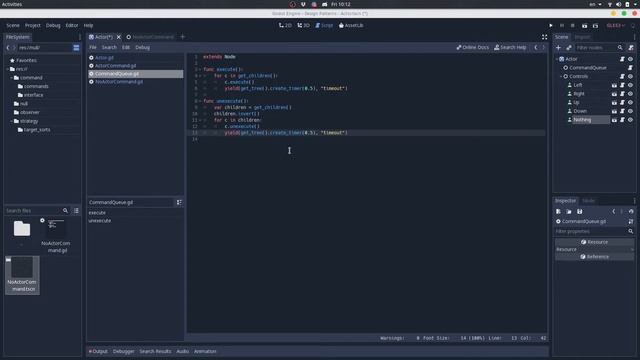This screenshot has height=360, width=640.
Task: Save resource disk icon in Inspector
Action: point(580,211)
